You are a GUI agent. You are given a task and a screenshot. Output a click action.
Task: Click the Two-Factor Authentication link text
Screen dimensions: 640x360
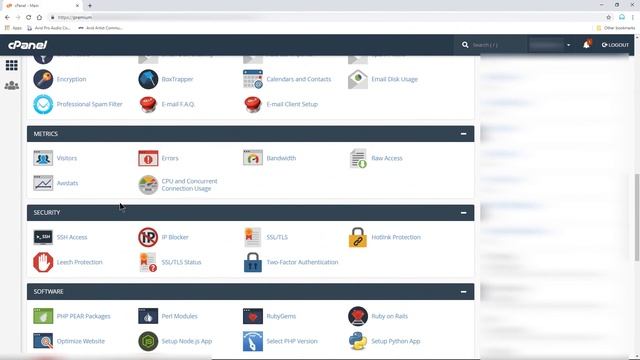coord(302,262)
